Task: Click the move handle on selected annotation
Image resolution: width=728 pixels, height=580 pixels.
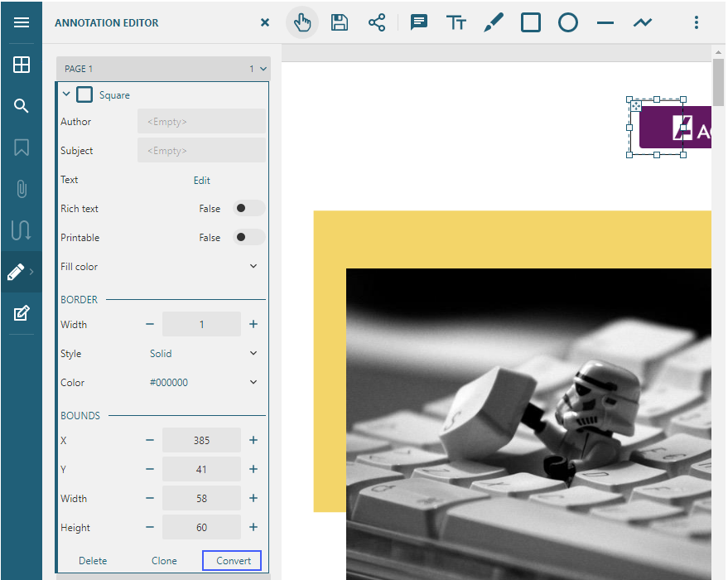Action: coord(635,106)
